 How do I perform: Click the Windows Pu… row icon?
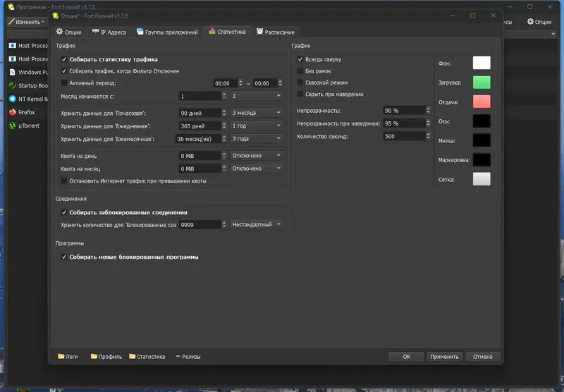(13, 73)
